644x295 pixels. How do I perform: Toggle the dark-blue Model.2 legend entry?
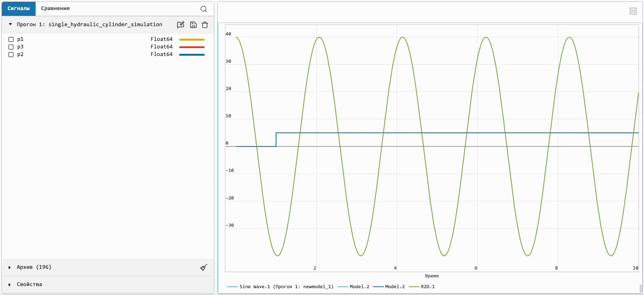pyautogui.click(x=389, y=287)
